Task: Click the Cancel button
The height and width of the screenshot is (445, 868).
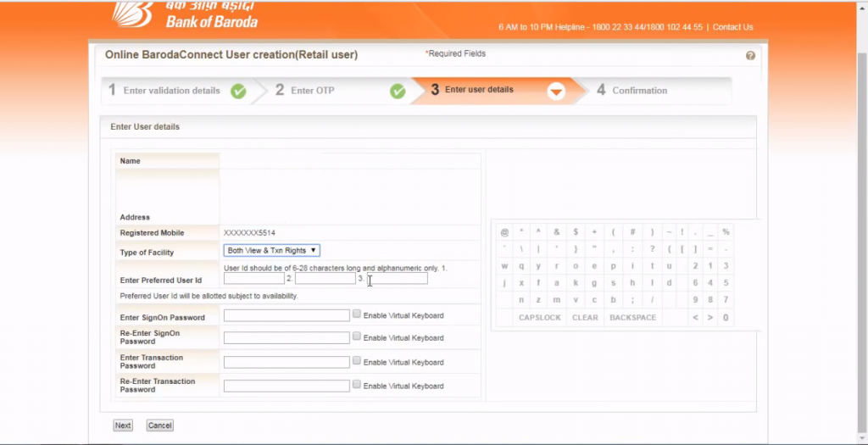Action: tap(160, 425)
